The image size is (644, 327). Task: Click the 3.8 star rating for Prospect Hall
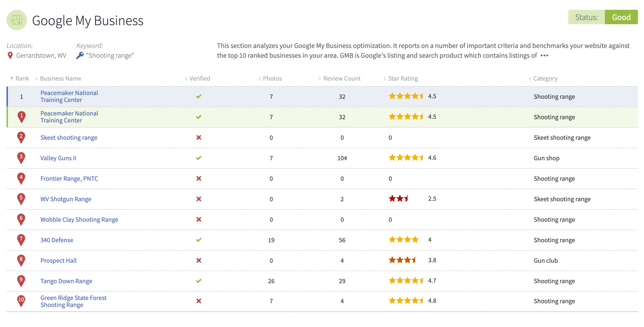point(413,260)
